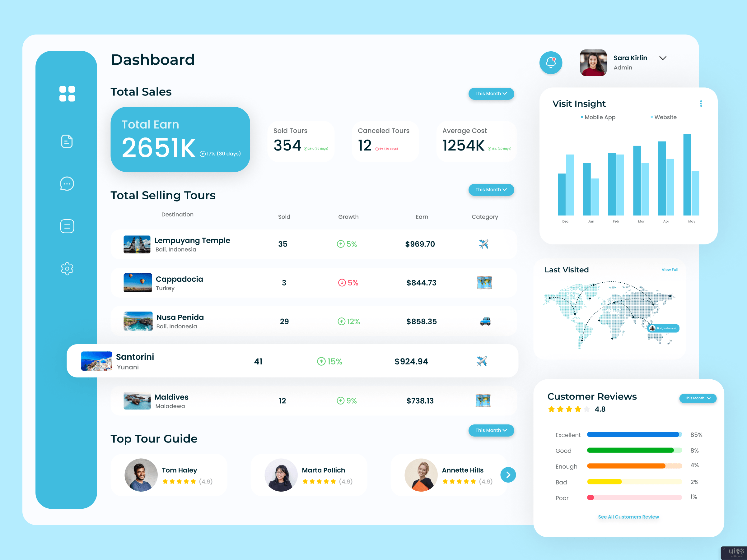Select Mobile App legend toggle in Visit Insight

[x=591, y=118]
